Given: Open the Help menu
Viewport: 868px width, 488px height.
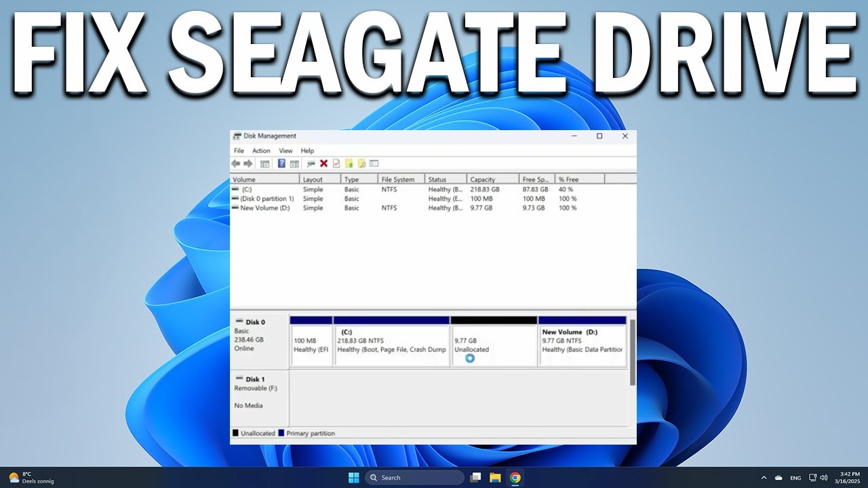Looking at the screenshot, I should pyautogui.click(x=307, y=150).
